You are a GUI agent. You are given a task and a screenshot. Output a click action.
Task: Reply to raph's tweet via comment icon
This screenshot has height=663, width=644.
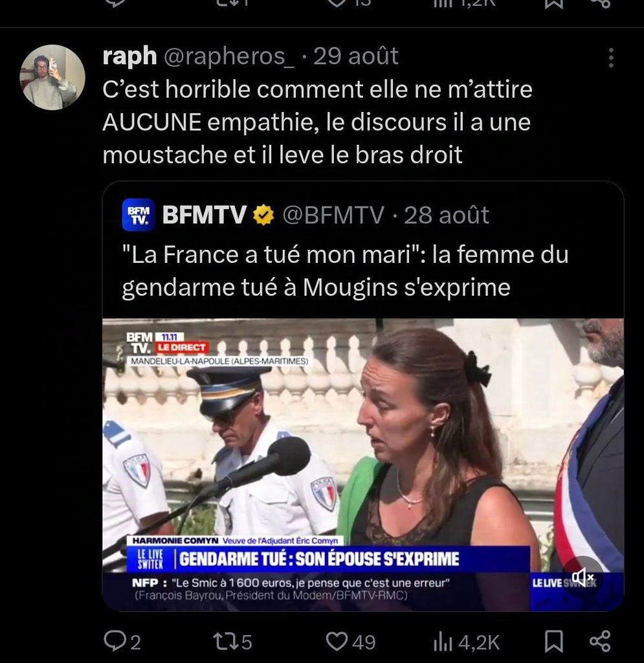click(x=115, y=642)
